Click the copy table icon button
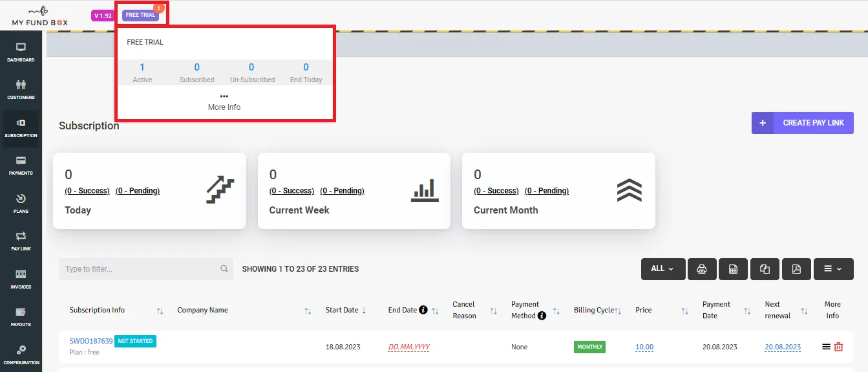This screenshot has height=372, width=868. click(765, 269)
